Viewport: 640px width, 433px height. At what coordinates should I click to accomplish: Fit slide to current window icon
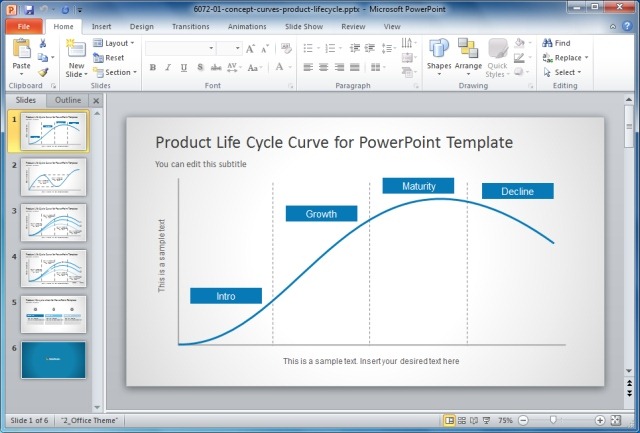click(x=616, y=420)
